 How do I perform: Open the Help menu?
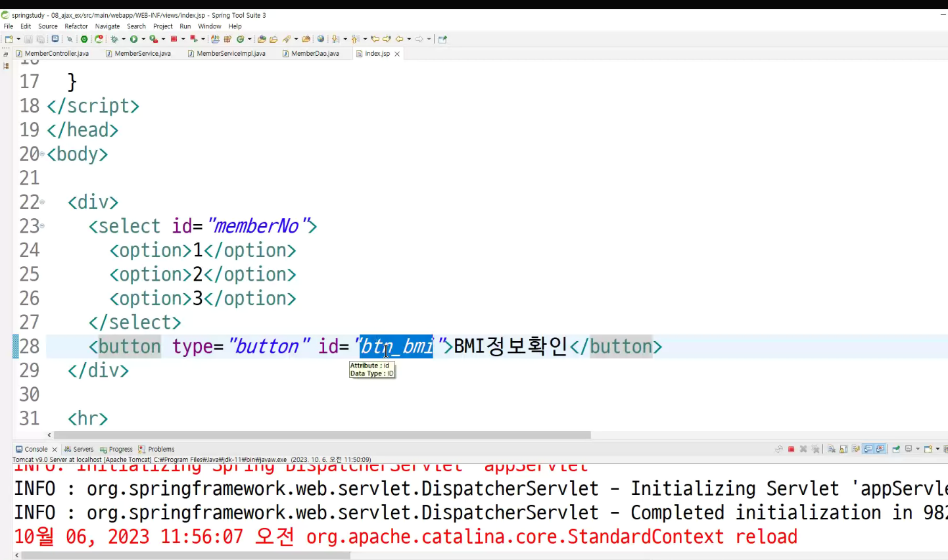(235, 26)
